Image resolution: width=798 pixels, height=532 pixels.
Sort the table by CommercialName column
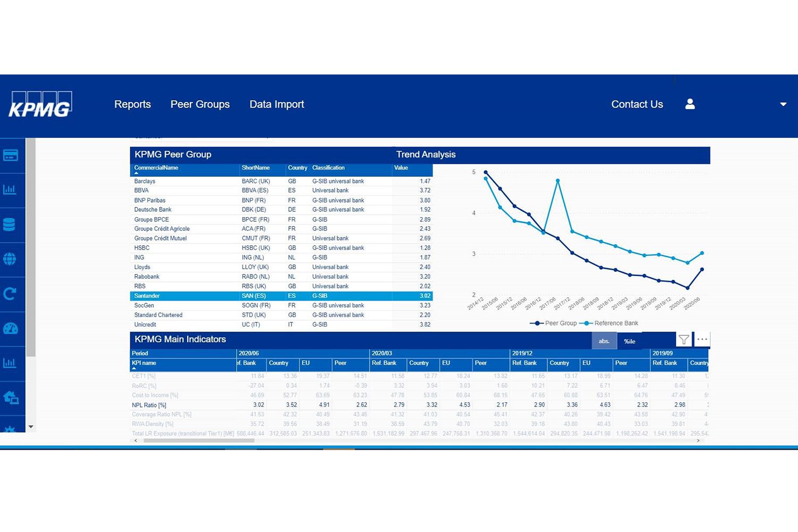click(x=156, y=168)
